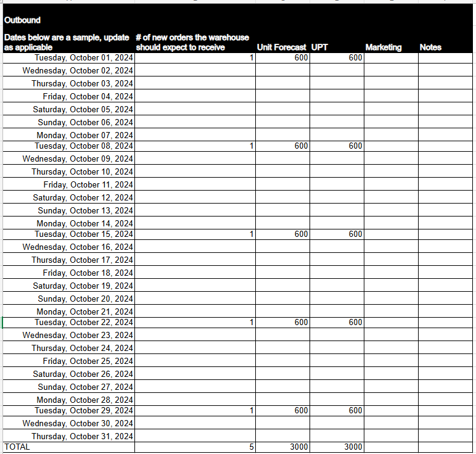Select new orders value for October 15
The height and width of the screenshot is (454, 476).
tap(195, 234)
